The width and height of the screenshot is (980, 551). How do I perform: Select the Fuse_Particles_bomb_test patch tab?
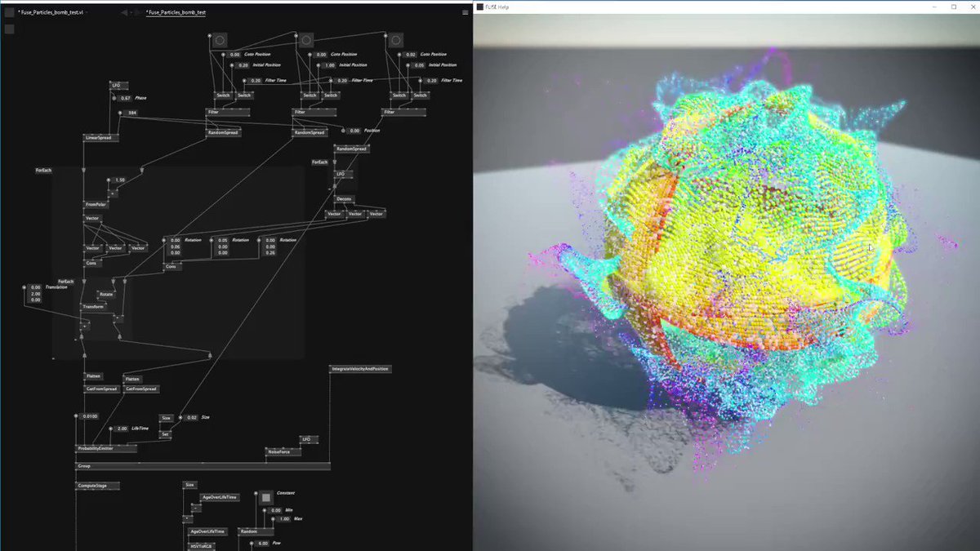(176, 13)
